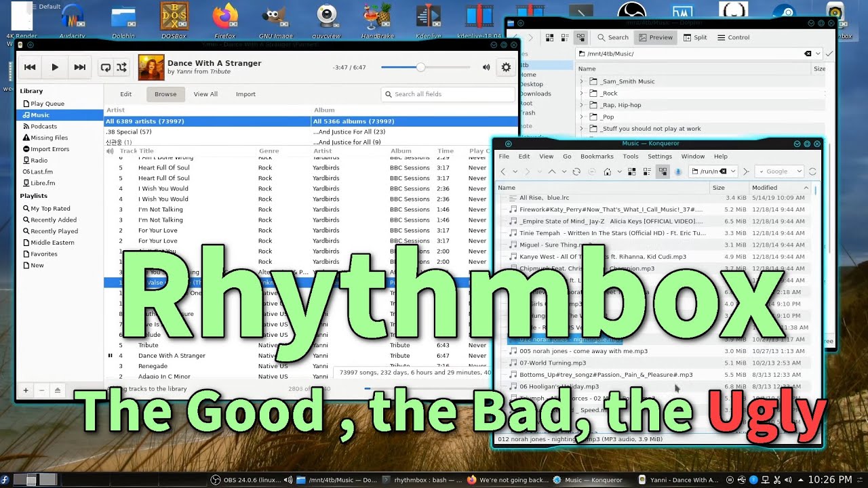The width and height of the screenshot is (868, 488).
Task: Open the back history dropdown in Konqueror
Action: point(515,172)
